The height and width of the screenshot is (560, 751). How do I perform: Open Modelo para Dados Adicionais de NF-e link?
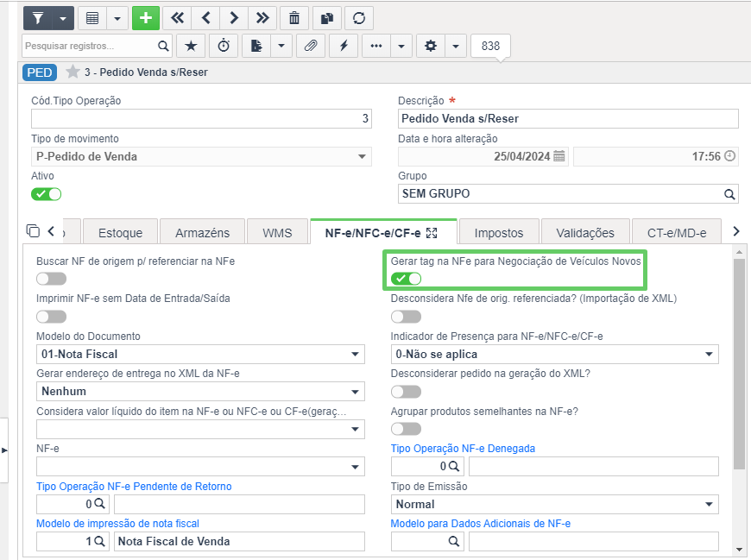pos(481,524)
